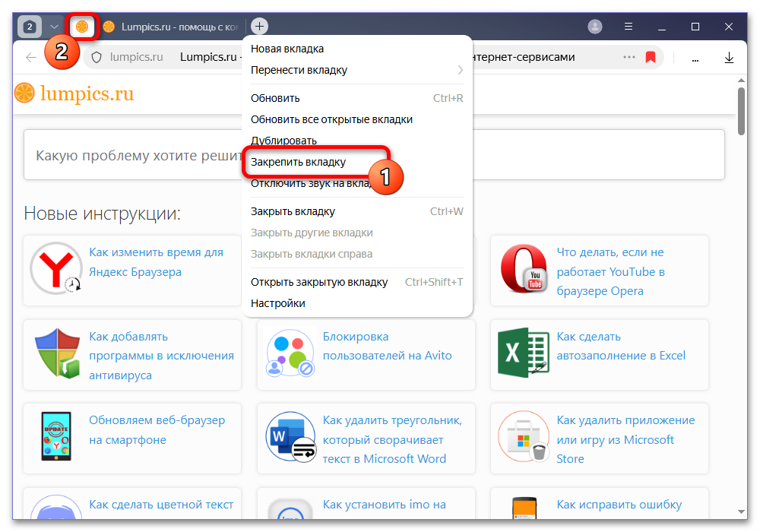Select 'Отключить звук на вкладке' entry
760x532 pixels.
pyautogui.click(x=356, y=183)
